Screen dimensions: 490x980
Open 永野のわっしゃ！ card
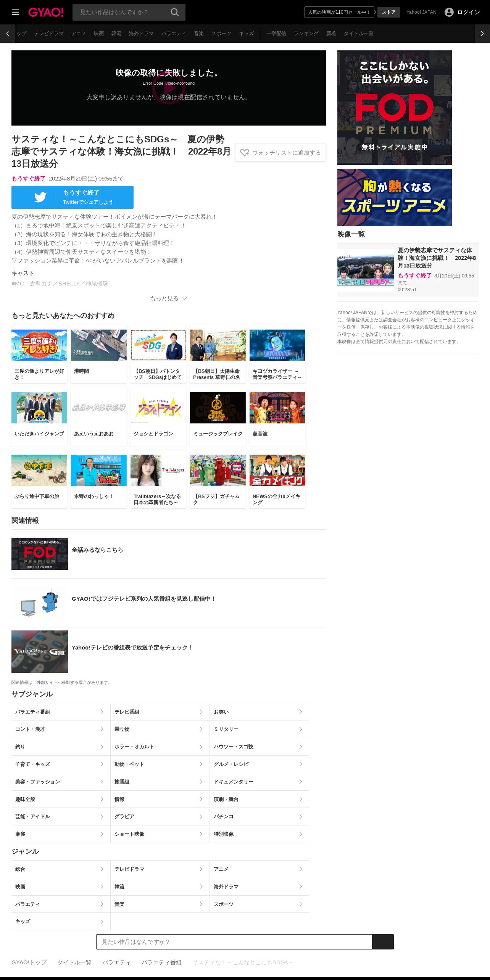point(99,479)
